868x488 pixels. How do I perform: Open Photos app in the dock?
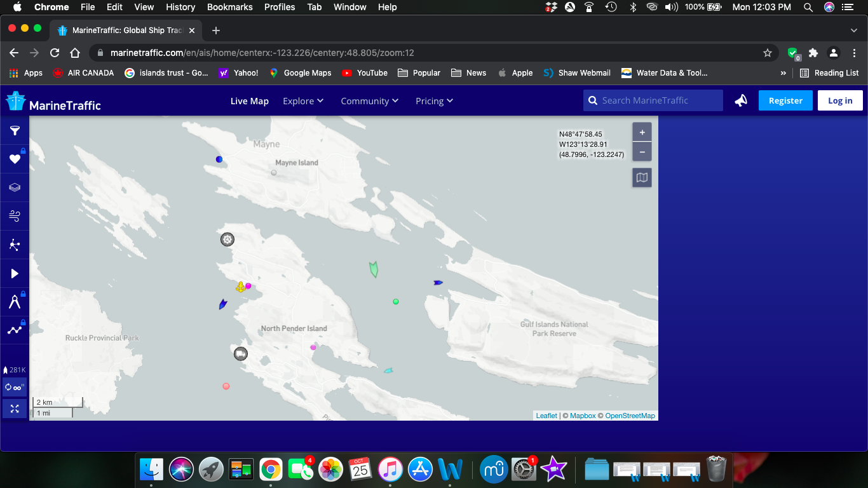(x=330, y=470)
